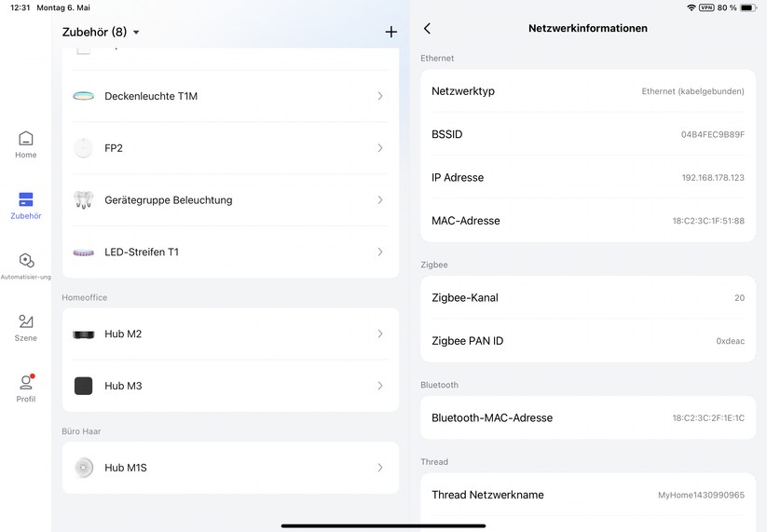Select the FP2 label

(x=114, y=148)
